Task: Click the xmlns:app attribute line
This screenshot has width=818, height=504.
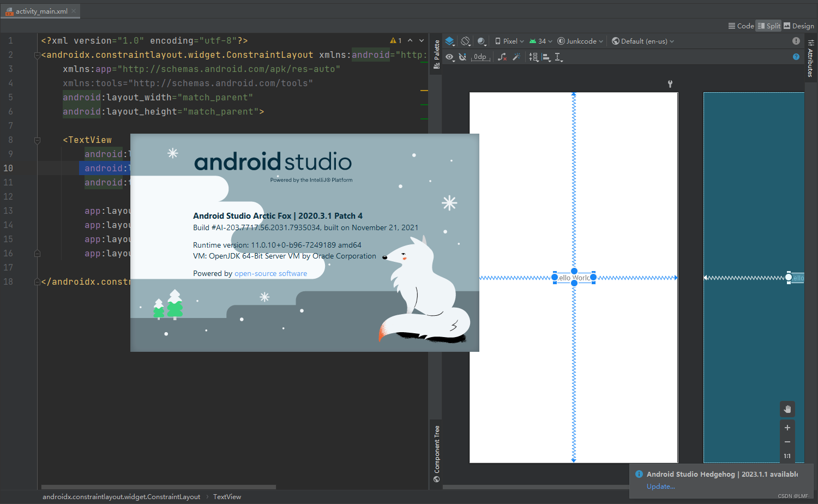Action: [x=202, y=69]
